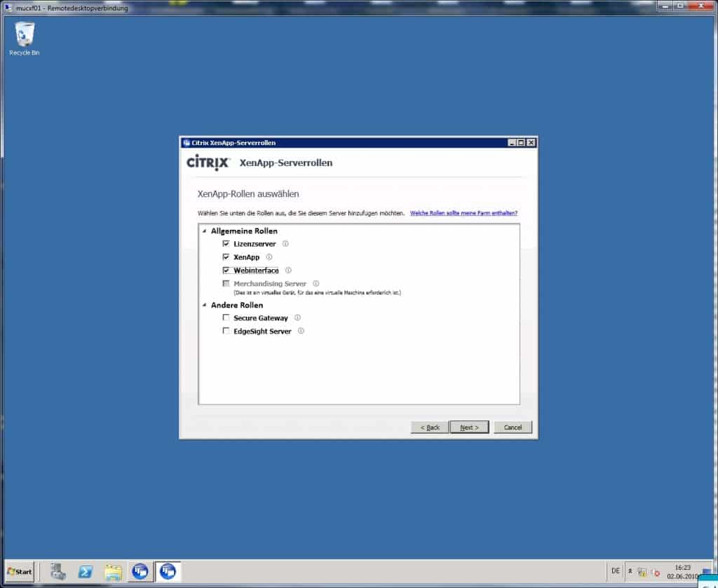718x588 pixels.
Task: Click the Start button
Action: coord(20,571)
